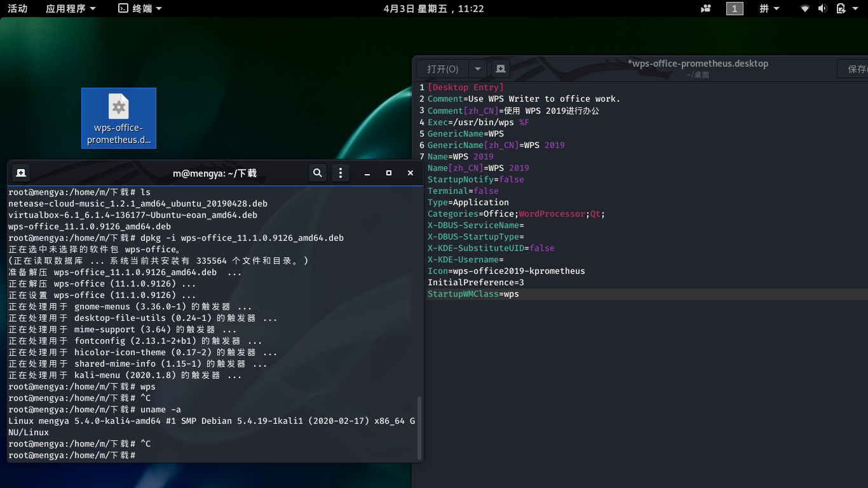Click the terminal vertical scrollbar
Image resolution: width=868 pixels, height=488 pixels.
pos(418,427)
